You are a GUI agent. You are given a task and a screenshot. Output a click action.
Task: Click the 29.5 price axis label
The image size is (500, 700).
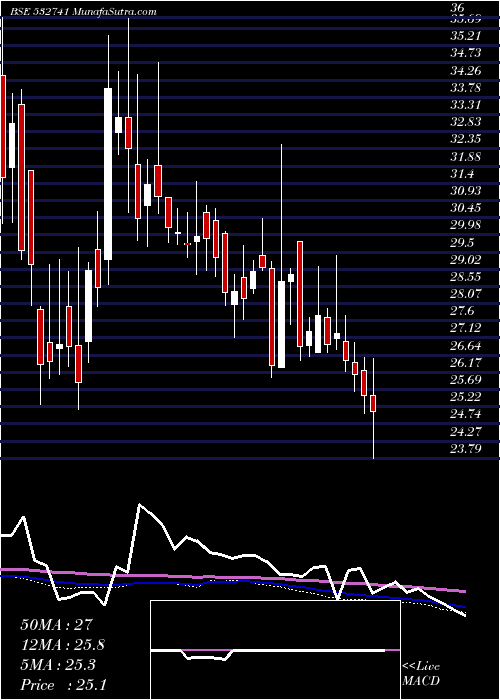coord(462,242)
